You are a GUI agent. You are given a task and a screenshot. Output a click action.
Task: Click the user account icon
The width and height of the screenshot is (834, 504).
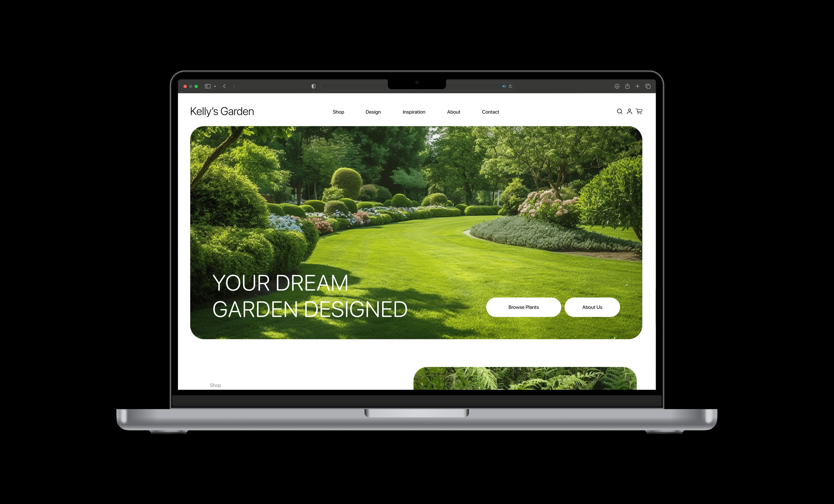coord(630,111)
